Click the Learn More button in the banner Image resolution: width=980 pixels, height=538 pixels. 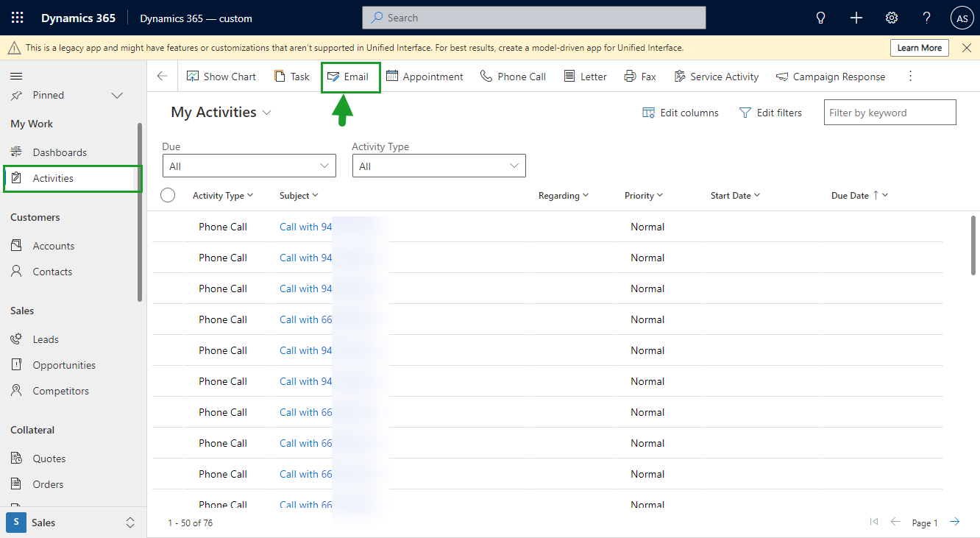click(x=919, y=47)
